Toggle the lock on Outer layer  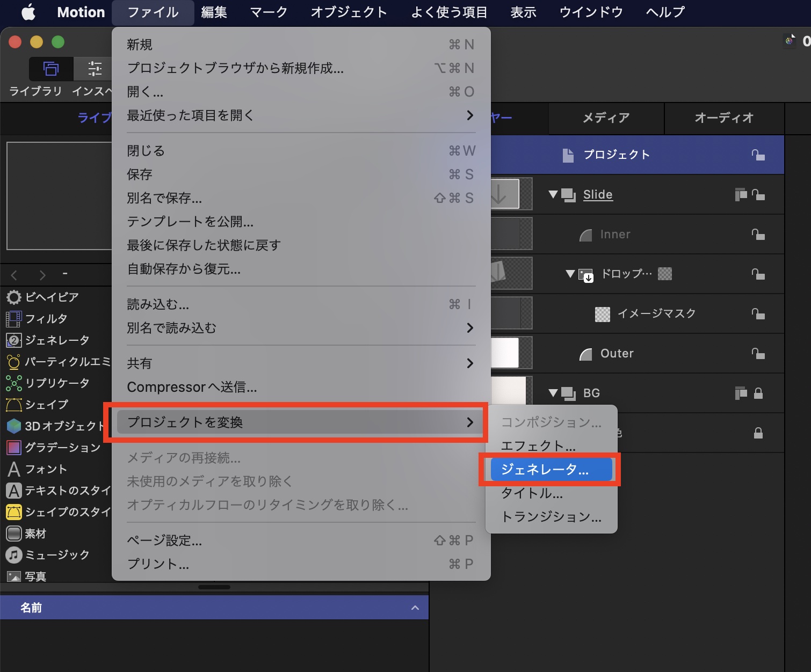coord(758,353)
